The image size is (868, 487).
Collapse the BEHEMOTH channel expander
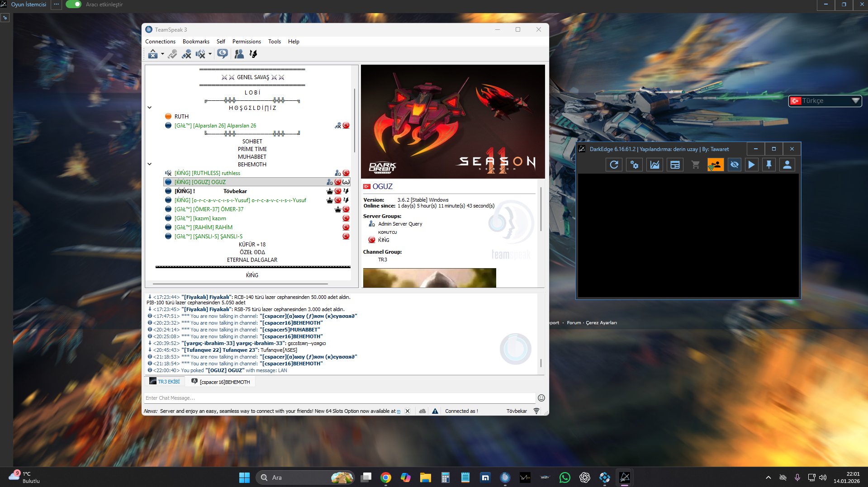coord(149,164)
